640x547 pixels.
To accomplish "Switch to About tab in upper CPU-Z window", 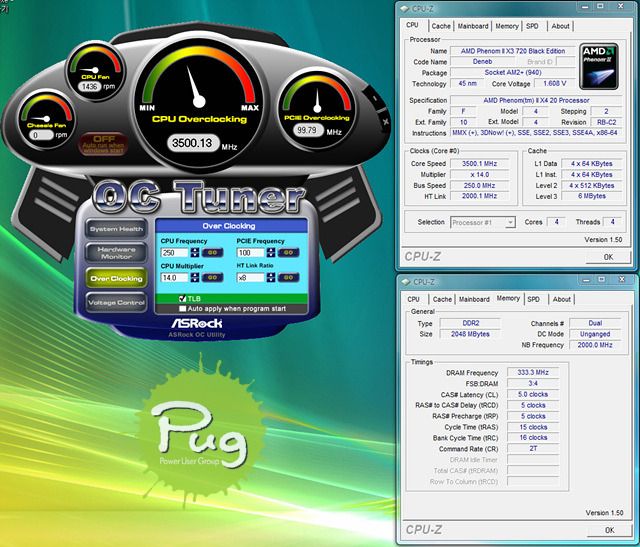I will [x=560, y=26].
